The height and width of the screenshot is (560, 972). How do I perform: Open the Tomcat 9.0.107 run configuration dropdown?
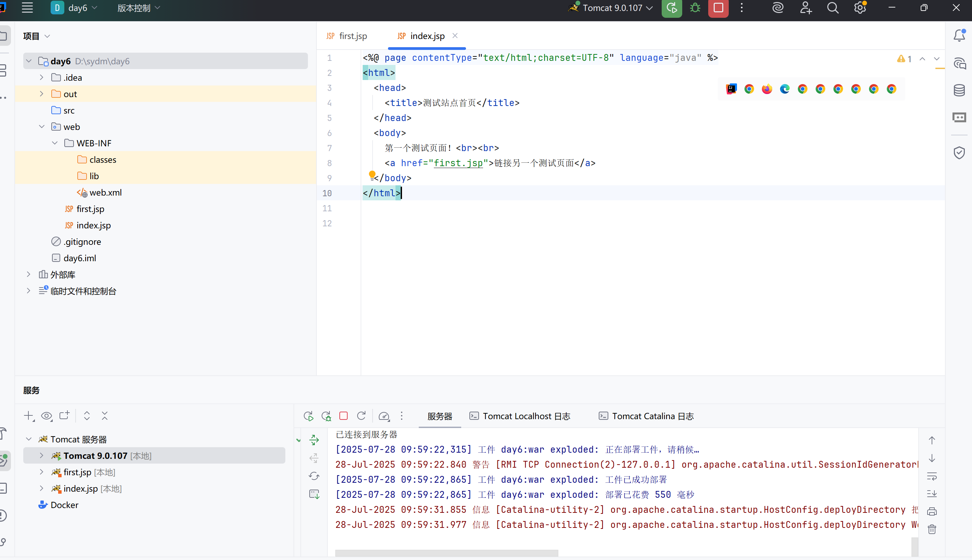pos(613,8)
